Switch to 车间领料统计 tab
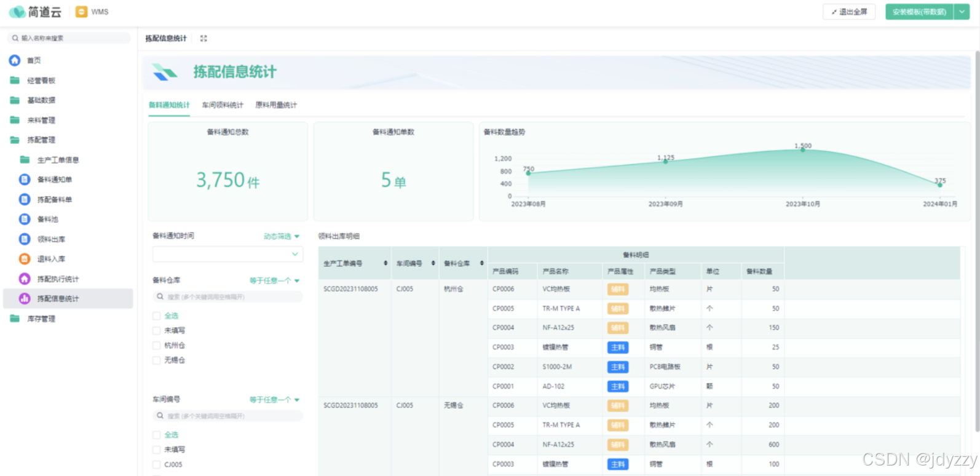The image size is (980, 476). 223,105
